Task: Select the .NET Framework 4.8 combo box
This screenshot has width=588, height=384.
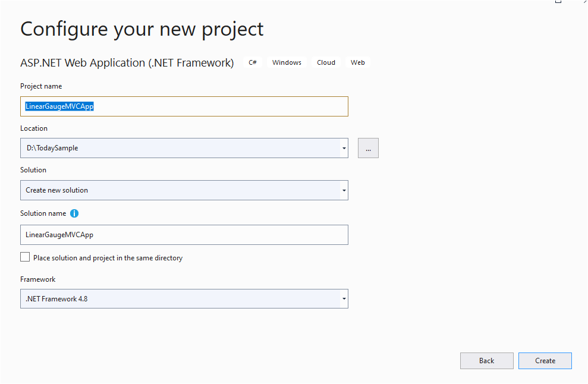Action: pos(184,299)
